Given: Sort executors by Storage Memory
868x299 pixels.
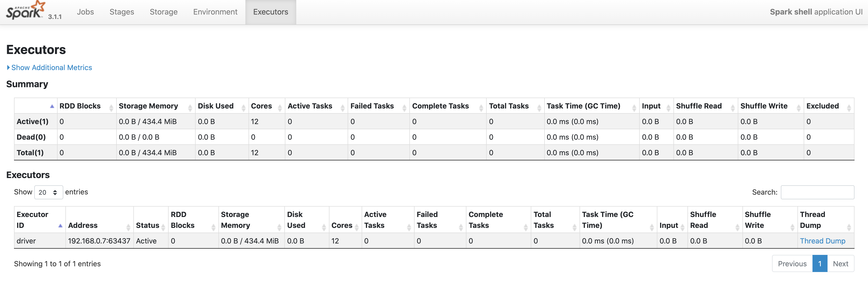Looking at the screenshot, I should 235,219.
